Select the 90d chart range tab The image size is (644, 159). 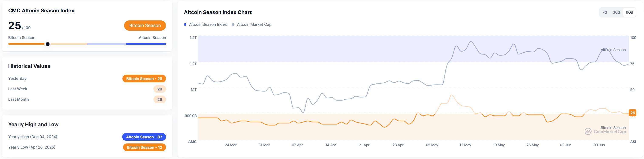629,12
